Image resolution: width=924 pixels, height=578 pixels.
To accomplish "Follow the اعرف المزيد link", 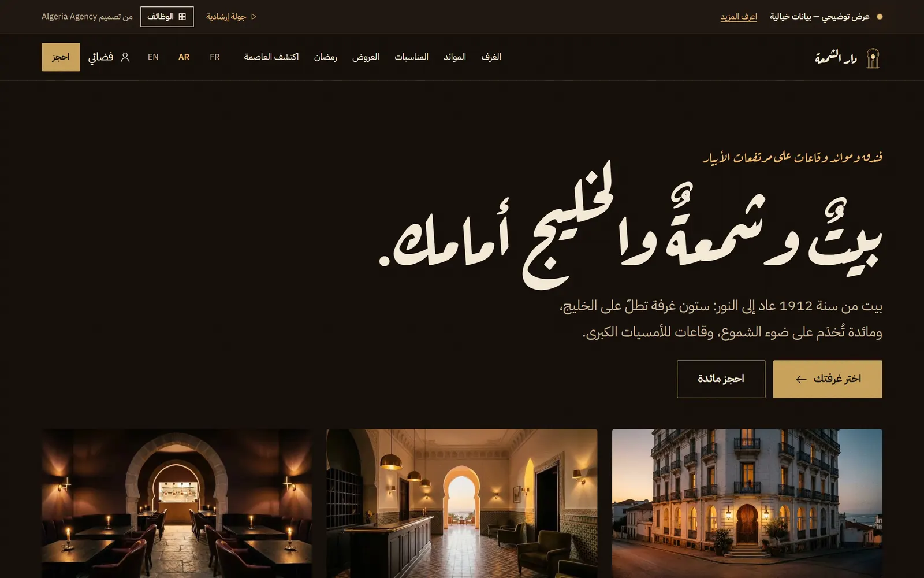I will click(739, 17).
